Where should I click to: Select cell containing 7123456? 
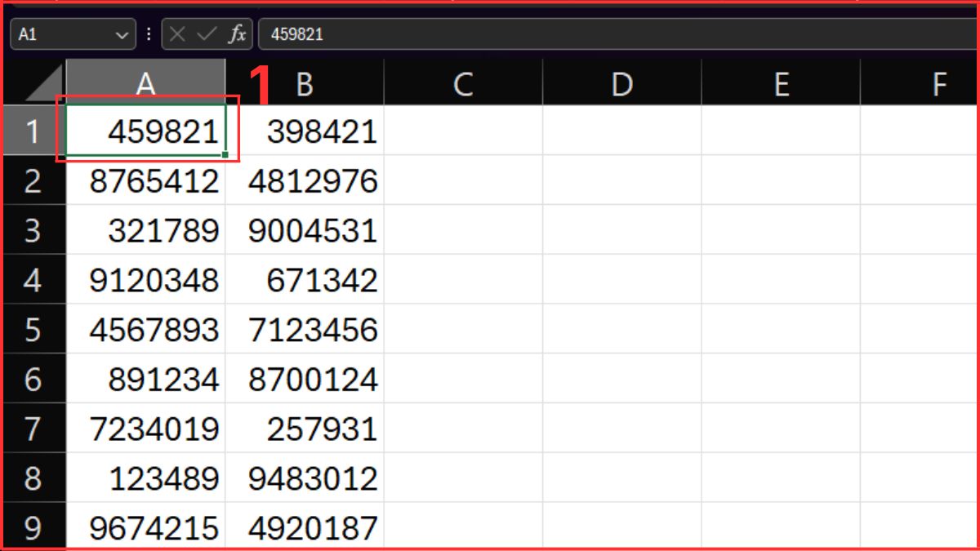[305, 329]
